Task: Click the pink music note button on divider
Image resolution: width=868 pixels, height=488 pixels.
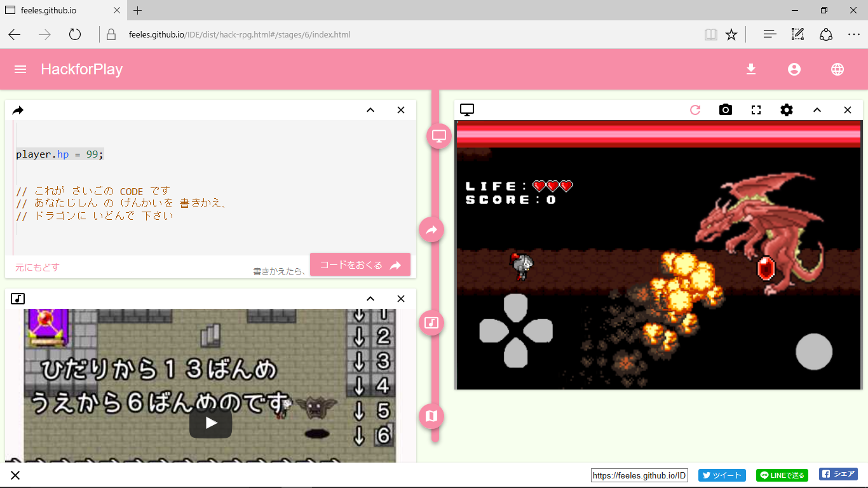Action: [x=431, y=323]
